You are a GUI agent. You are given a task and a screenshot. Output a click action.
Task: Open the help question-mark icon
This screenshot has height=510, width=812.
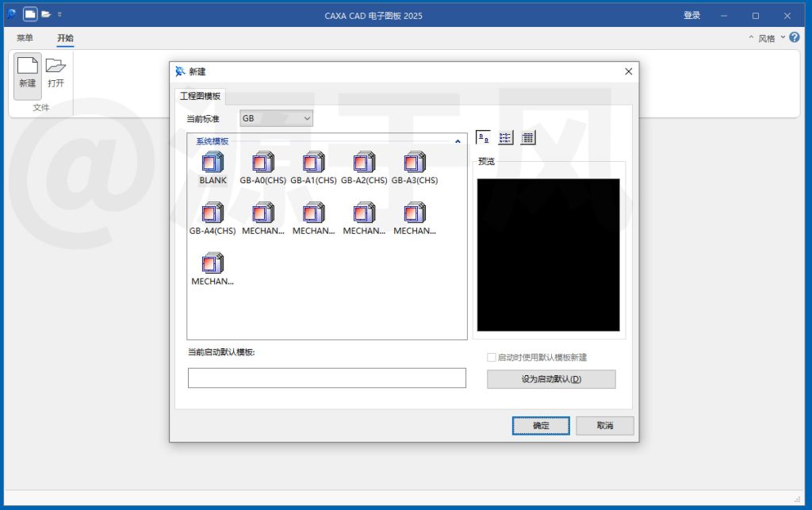(795, 37)
